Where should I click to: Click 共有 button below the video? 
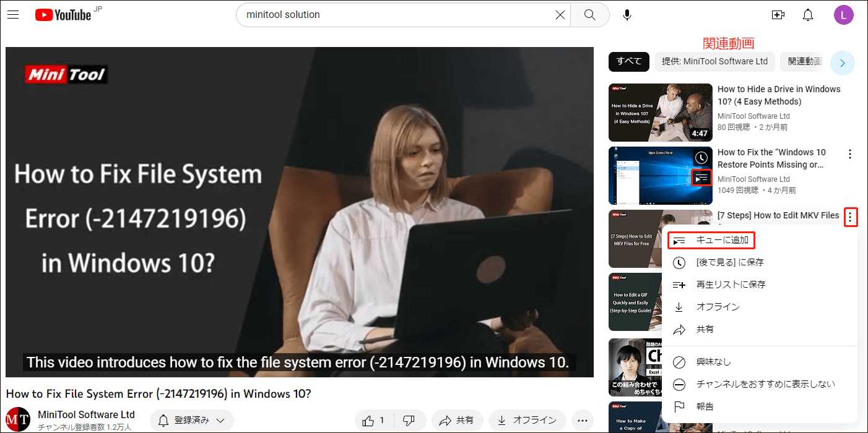(x=457, y=421)
